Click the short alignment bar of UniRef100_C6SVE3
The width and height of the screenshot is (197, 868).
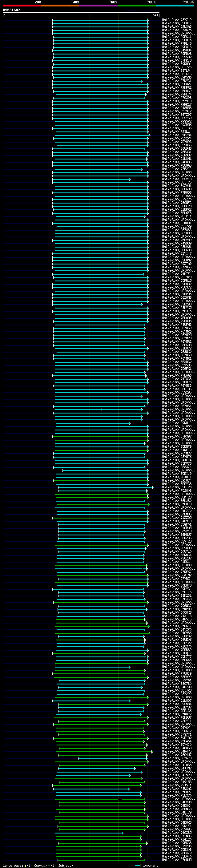pyautogui.click(x=92, y=179)
